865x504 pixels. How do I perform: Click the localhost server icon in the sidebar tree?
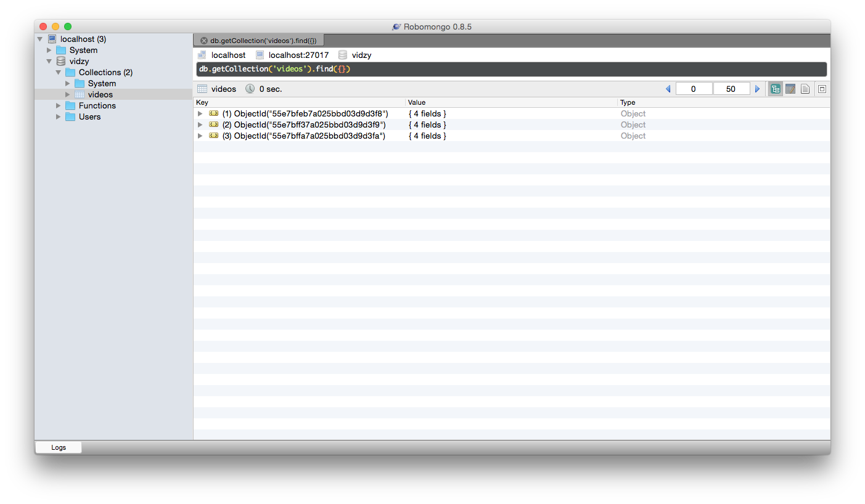52,39
